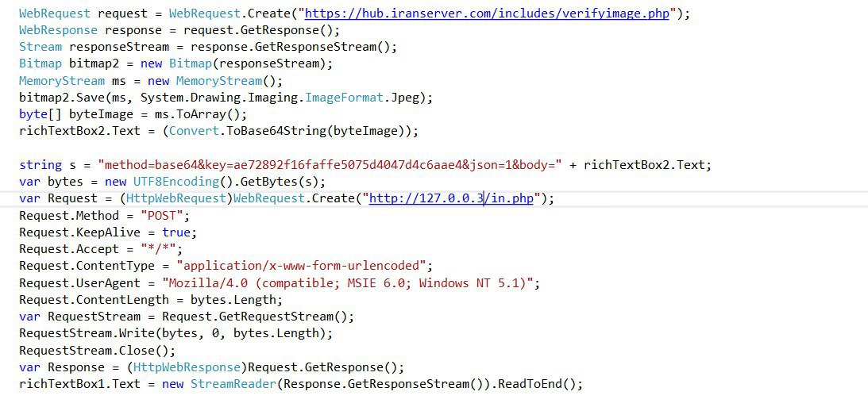Click the line starting 'var Response = (HttpWebResponse)'
The width and height of the screenshot is (868, 407).
pyautogui.click(x=211, y=367)
